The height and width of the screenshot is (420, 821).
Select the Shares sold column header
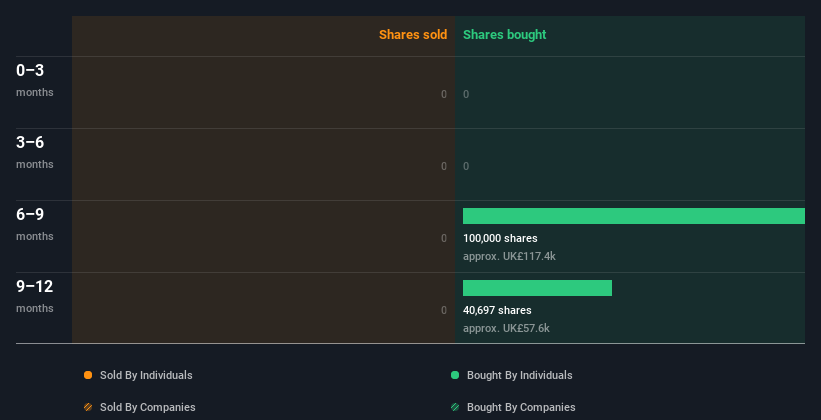[413, 35]
